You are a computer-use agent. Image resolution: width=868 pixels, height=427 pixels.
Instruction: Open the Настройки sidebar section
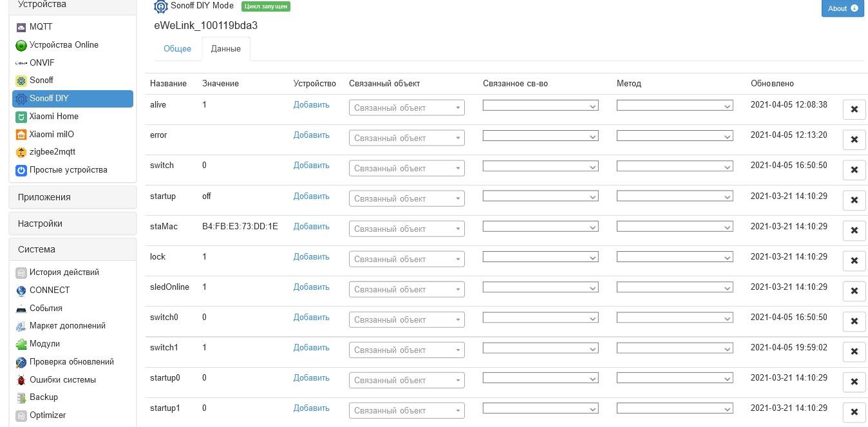pyautogui.click(x=72, y=223)
